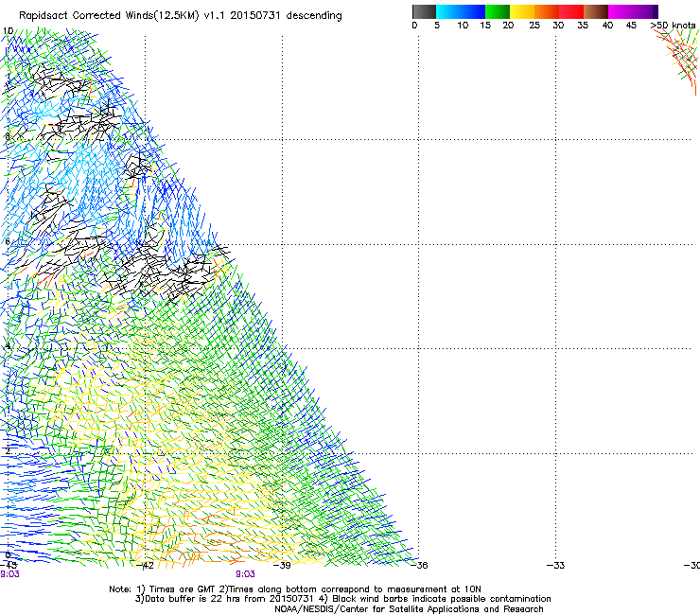Click the latitude label '2' on left axis
Screen dimensions: 700x615
[x=8, y=450]
